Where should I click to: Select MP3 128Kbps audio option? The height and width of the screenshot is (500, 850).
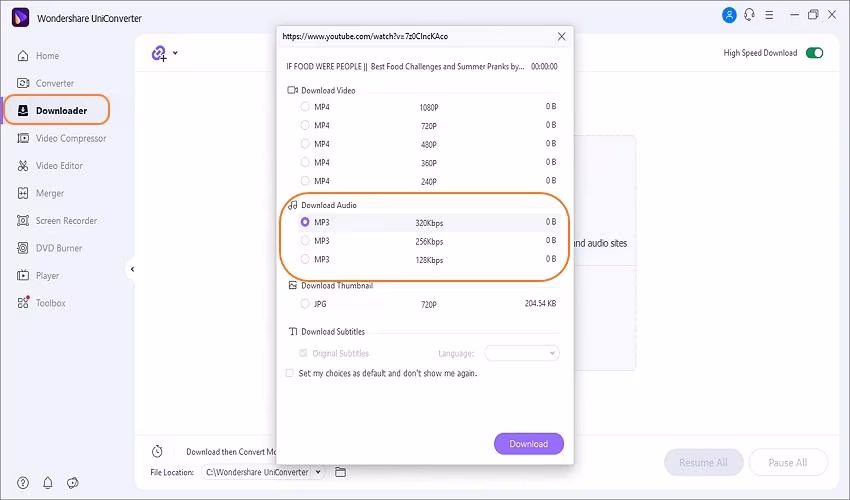click(305, 260)
